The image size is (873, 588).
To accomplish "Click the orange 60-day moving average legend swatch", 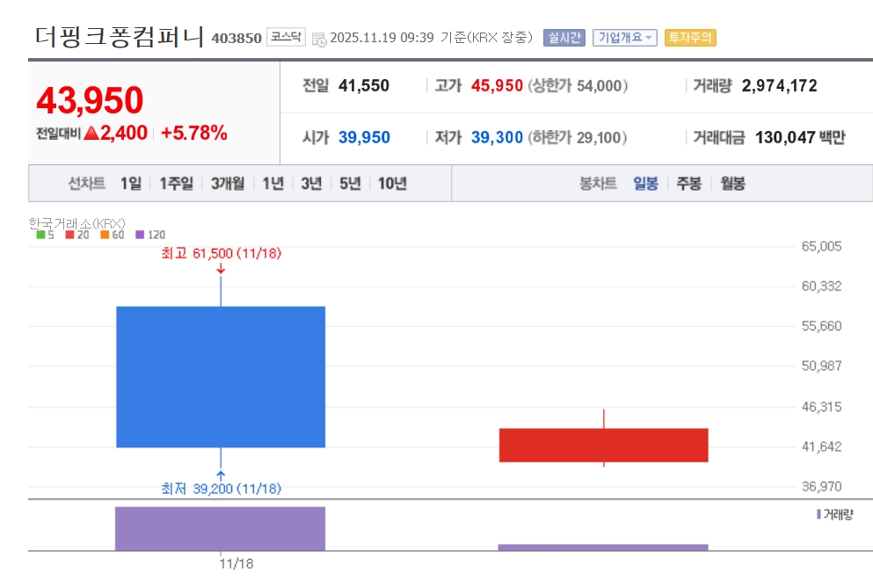I will [x=105, y=235].
